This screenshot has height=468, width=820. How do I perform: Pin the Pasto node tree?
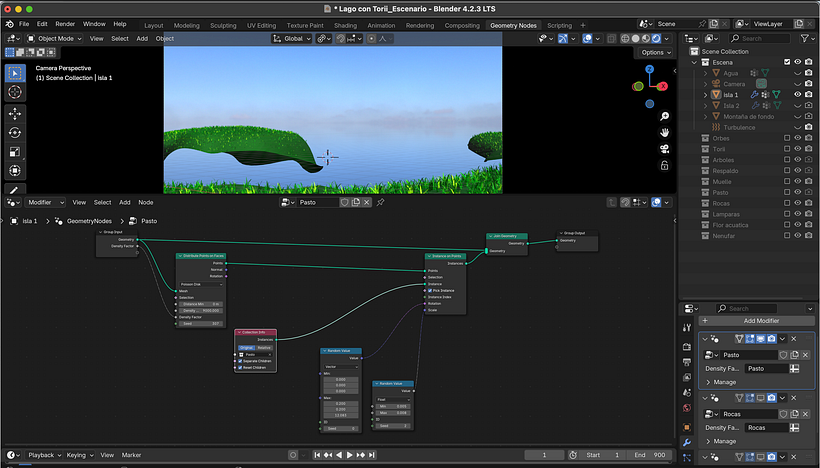[x=381, y=202]
